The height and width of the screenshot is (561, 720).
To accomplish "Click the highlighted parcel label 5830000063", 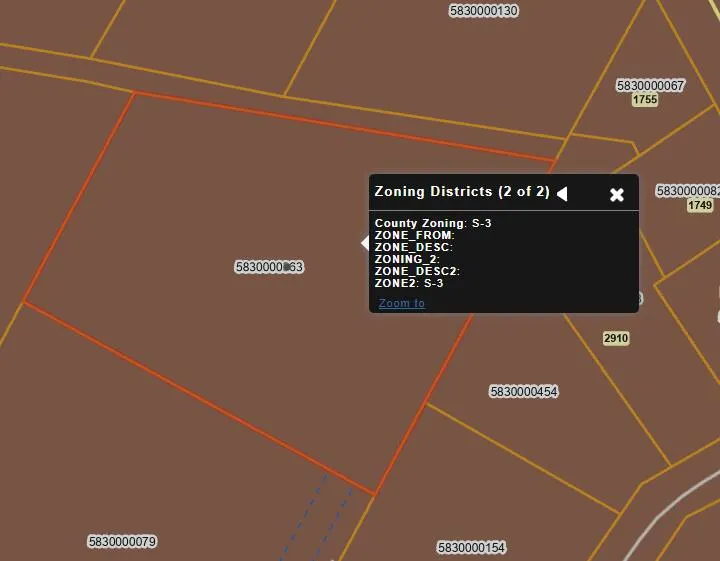I will tap(269, 267).
